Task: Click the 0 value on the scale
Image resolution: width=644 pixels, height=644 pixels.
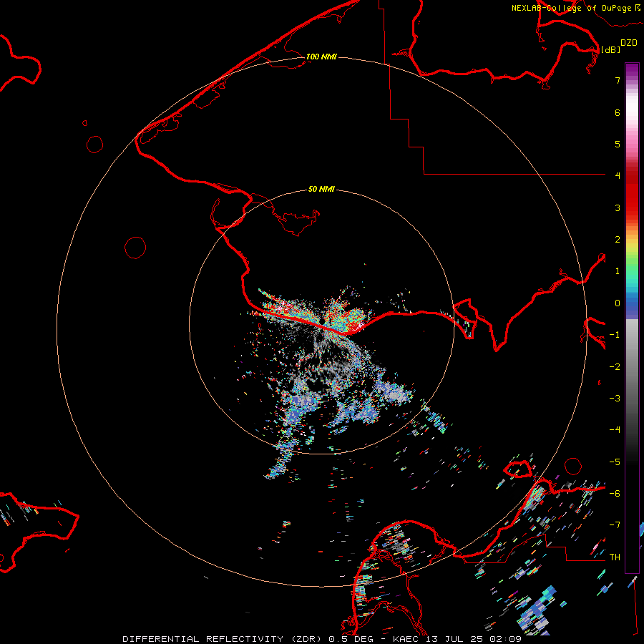Action: tap(618, 303)
